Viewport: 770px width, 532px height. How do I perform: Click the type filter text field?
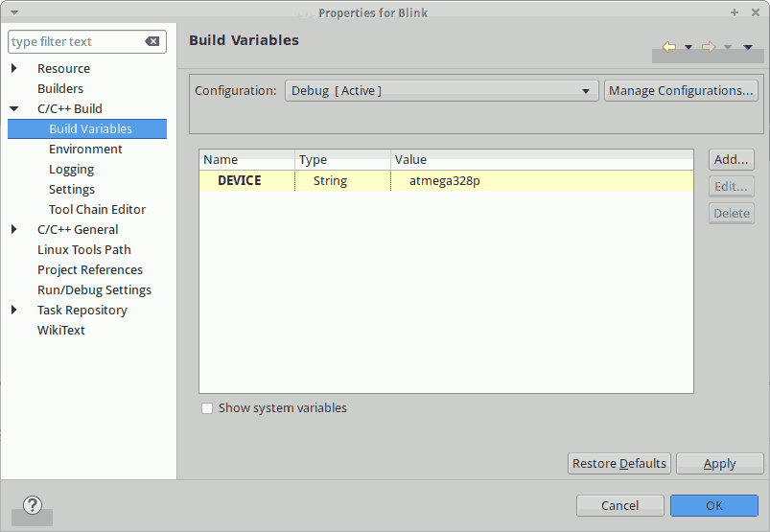(75, 42)
